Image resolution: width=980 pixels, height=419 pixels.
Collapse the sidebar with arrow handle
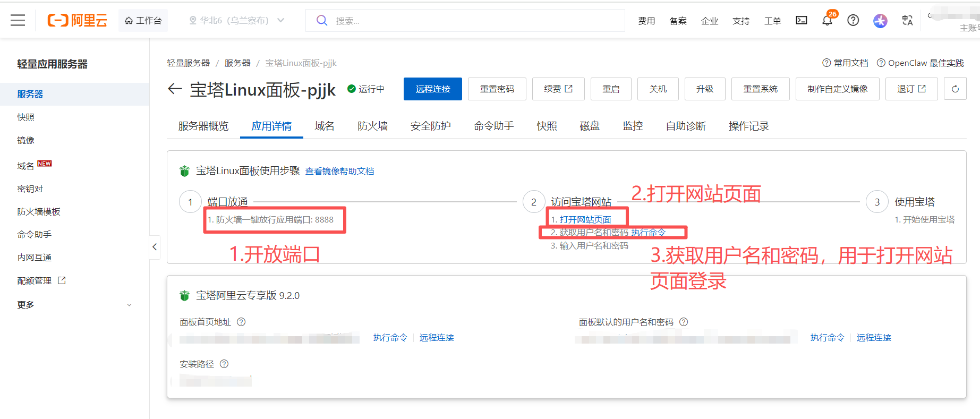coord(155,247)
